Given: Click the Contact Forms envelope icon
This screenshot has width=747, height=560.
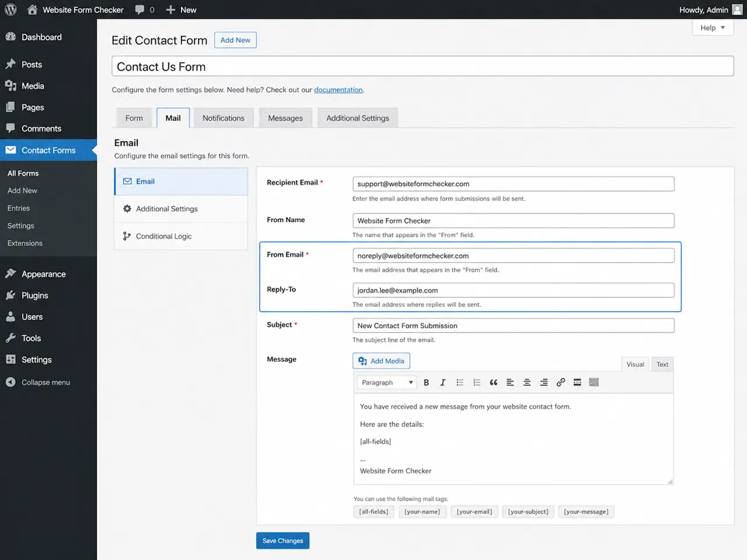Looking at the screenshot, I should click(11, 150).
